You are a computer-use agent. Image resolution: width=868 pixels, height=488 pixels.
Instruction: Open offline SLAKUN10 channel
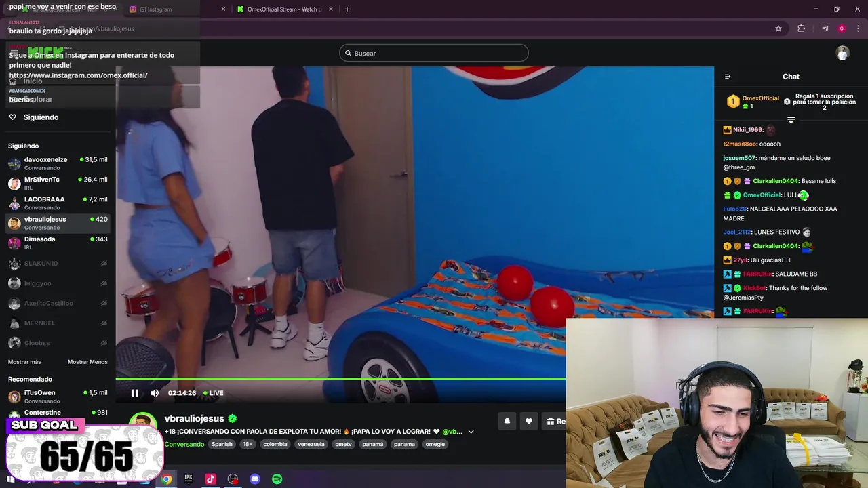point(58,263)
